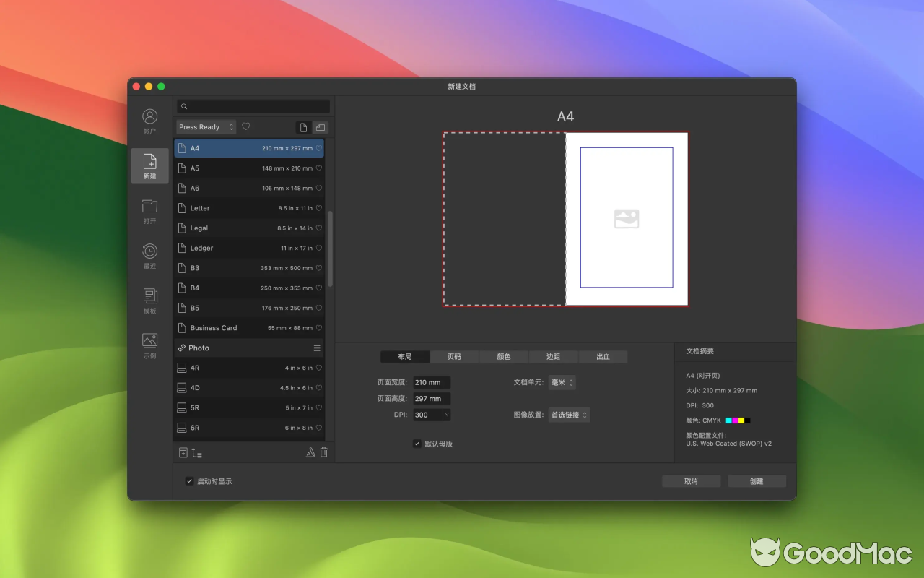Open the 文档单位 units dropdown showing 毫米
Image resolution: width=924 pixels, height=578 pixels.
pyautogui.click(x=562, y=382)
